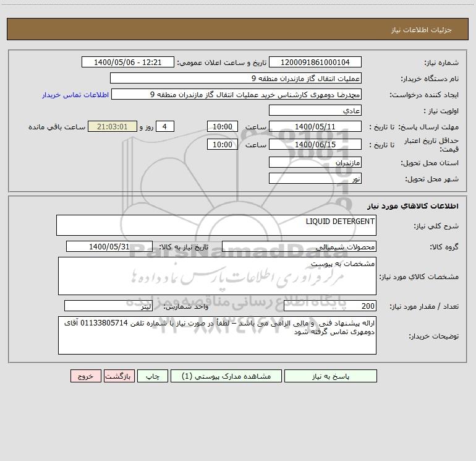Click the خروج exit button

coord(85,376)
